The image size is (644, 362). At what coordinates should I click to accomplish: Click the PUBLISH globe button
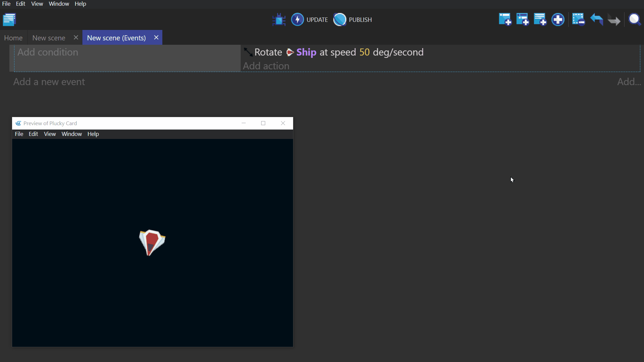353,20
